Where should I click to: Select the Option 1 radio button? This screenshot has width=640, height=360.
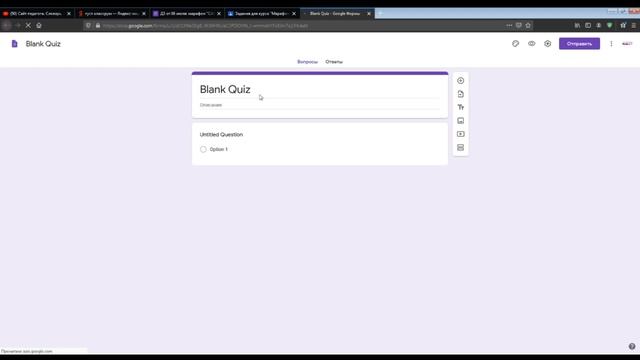tap(203, 149)
